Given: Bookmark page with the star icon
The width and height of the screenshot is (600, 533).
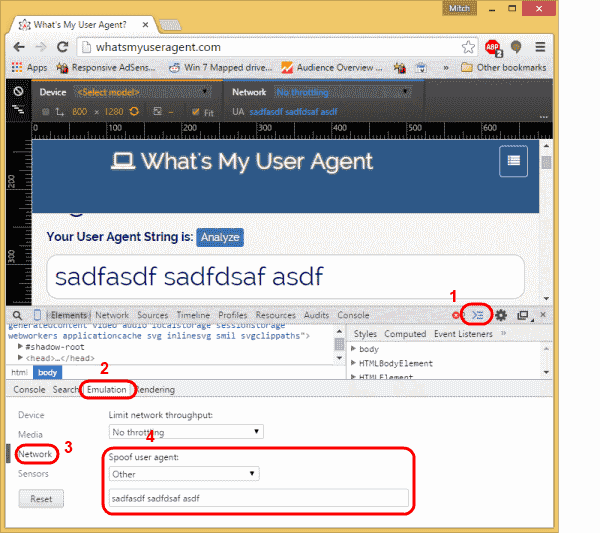Looking at the screenshot, I should (x=468, y=47).
